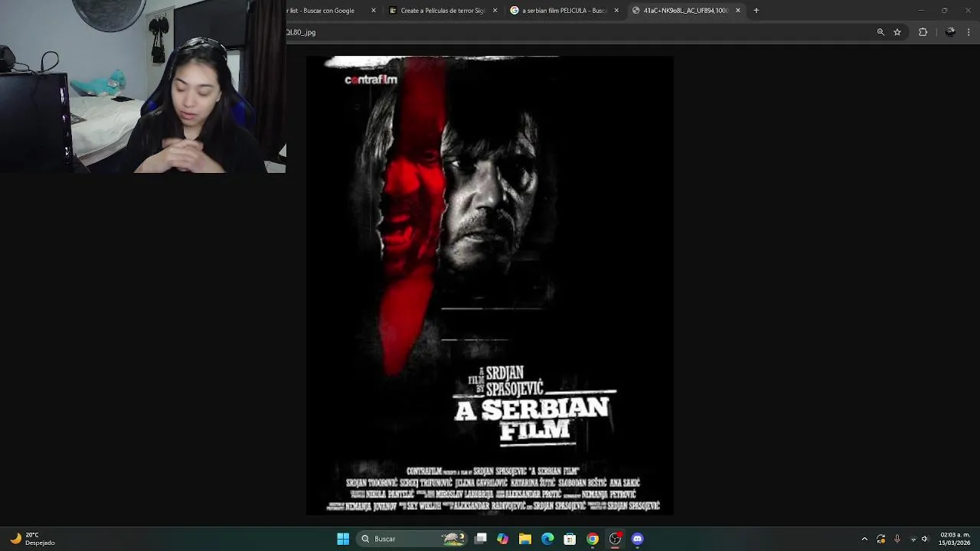Restore down the Chrome window

(944, 11)
